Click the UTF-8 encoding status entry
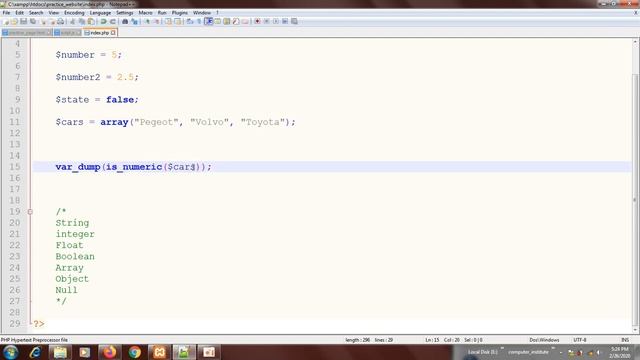Viewport: 640px width, 360px height. click(x=580, y=340)
